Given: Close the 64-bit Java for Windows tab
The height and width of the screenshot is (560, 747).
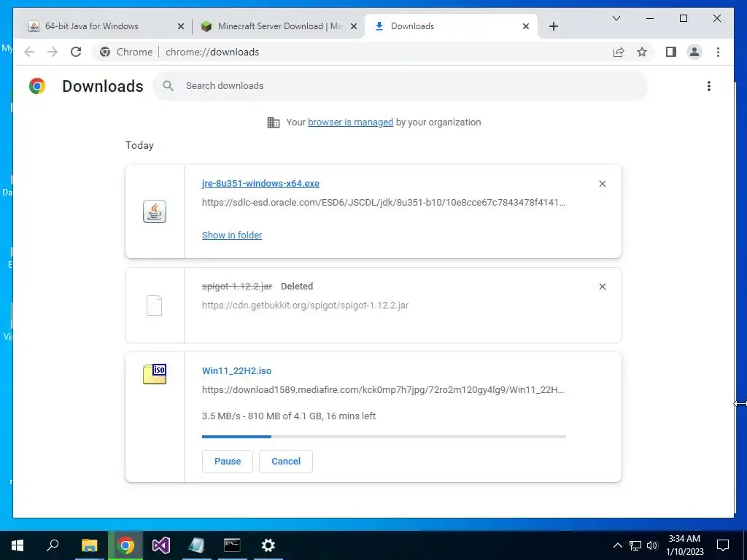Looking at the screenshot, I should point(181,26).
